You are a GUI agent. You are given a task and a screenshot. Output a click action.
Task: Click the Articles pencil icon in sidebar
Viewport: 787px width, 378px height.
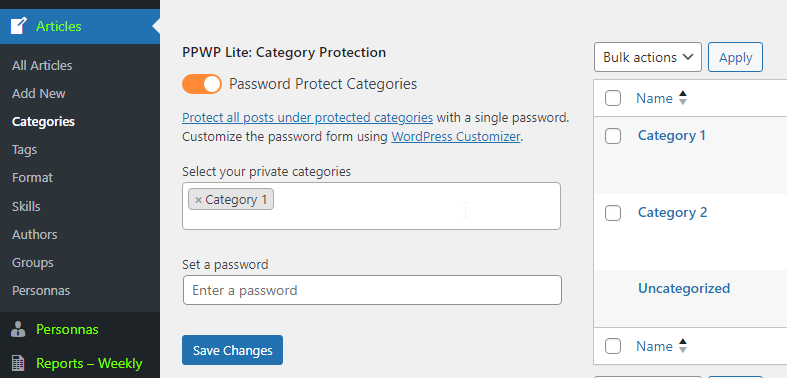[19, 26]
